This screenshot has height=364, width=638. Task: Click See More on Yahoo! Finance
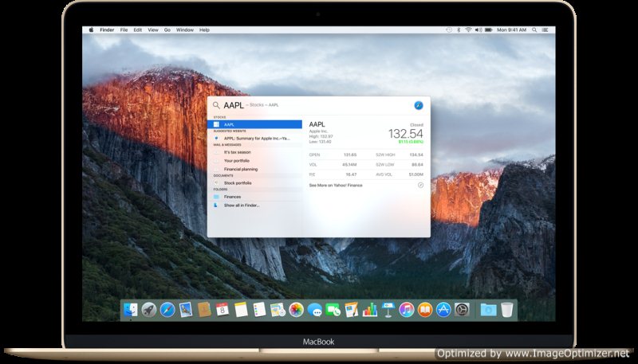[336, 186]
